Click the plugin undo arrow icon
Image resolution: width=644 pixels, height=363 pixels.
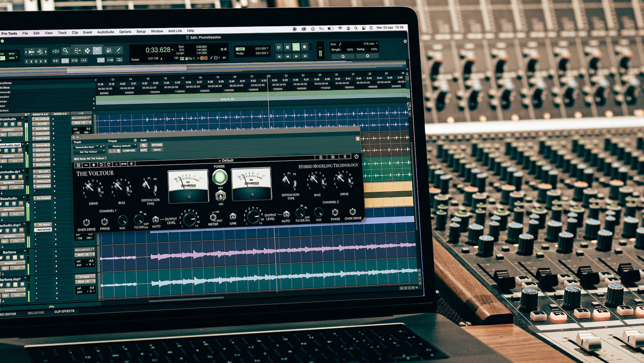(101, 165)
